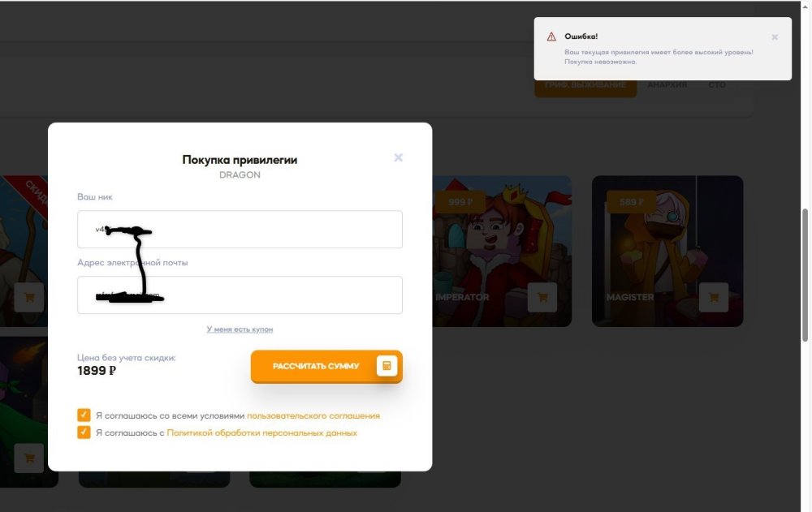812x512 pixels.
Task: Click the warning triangle icon in error toast
Action: [x=551, y=37]
